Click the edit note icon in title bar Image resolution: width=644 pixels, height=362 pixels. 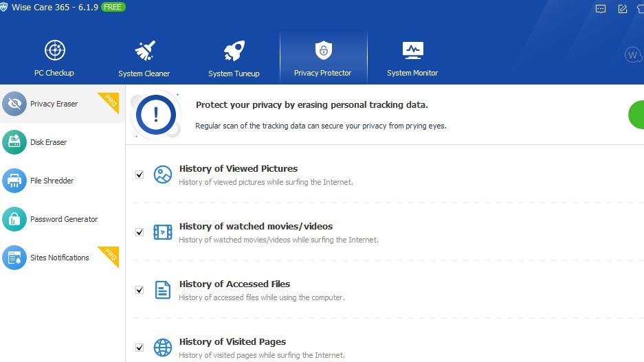click(623, 9)
